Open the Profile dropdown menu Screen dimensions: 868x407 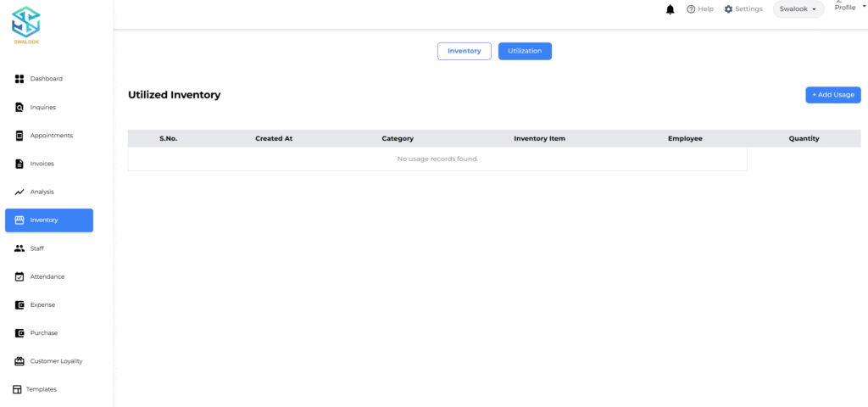click(847, 7)
